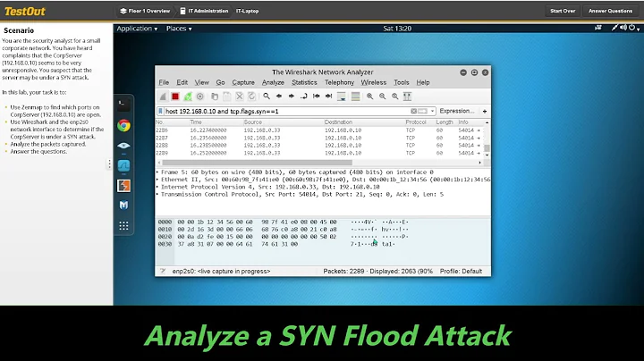The height and width of the screenshot is (361, 644).
Task: Click the packet list horizontal scrollbar
Action: (257, 163)
